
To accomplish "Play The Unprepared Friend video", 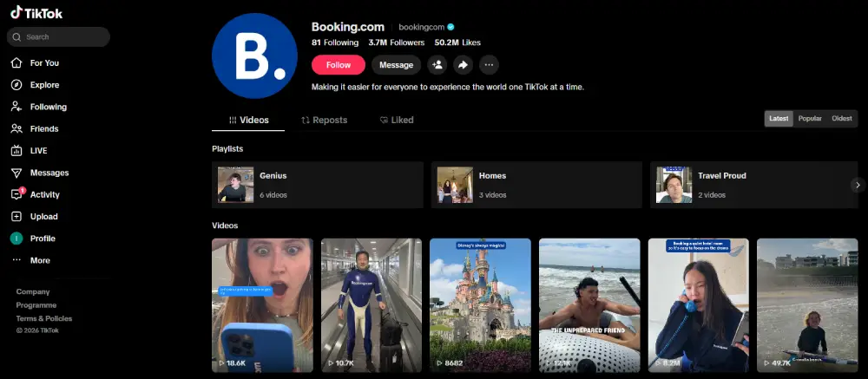I will (x=589, y=305).
